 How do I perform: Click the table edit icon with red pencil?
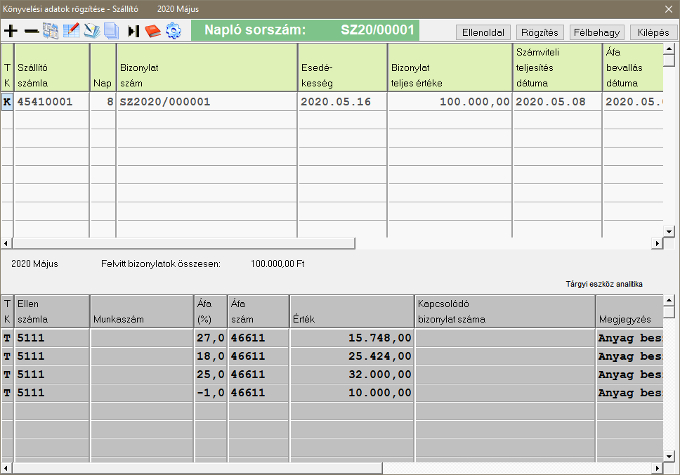click(71, 31)
